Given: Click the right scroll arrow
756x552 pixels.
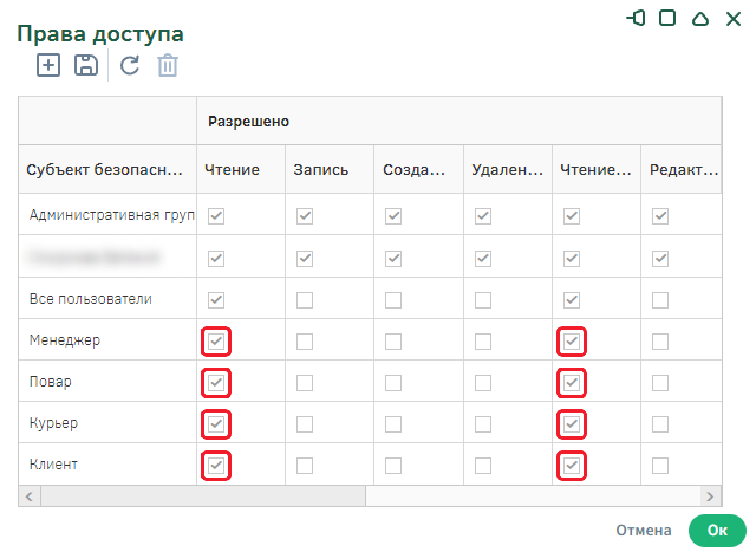Looking at the screenshot, I should pos(710,496).
